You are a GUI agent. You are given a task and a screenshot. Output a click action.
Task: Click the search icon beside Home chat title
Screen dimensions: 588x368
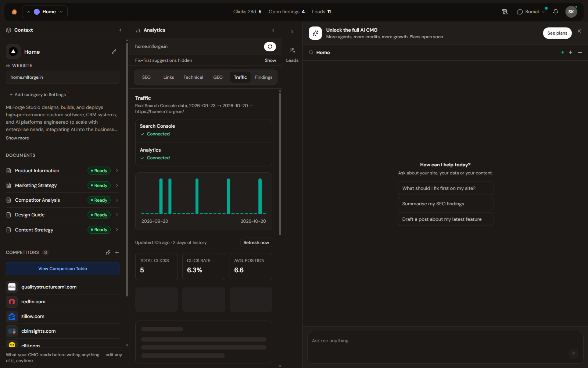311,53
